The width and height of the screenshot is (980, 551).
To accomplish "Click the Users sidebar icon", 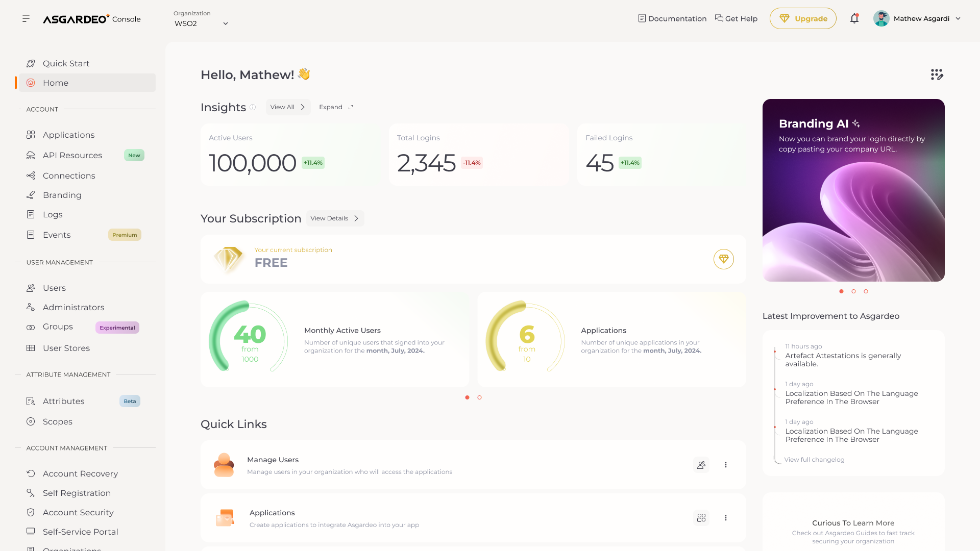I will (31, 288).
